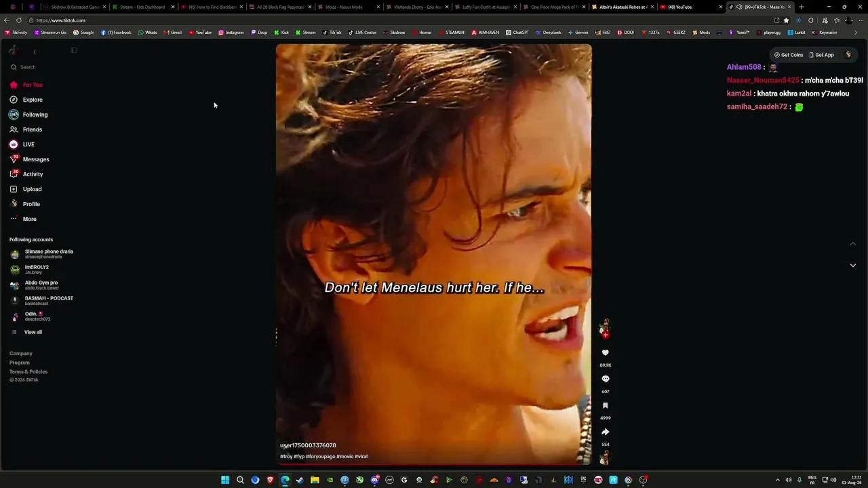This screenshot has height=488, width=868.
Task: Open the ChatGPT bookmark
Action: click(517, 33)
